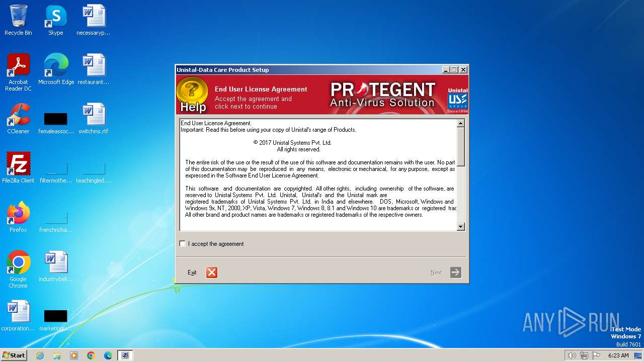The width and height of the screenshot is (644, 362).
Task: Select the Recycle Bin desktop icon
Action: [18, 21]
